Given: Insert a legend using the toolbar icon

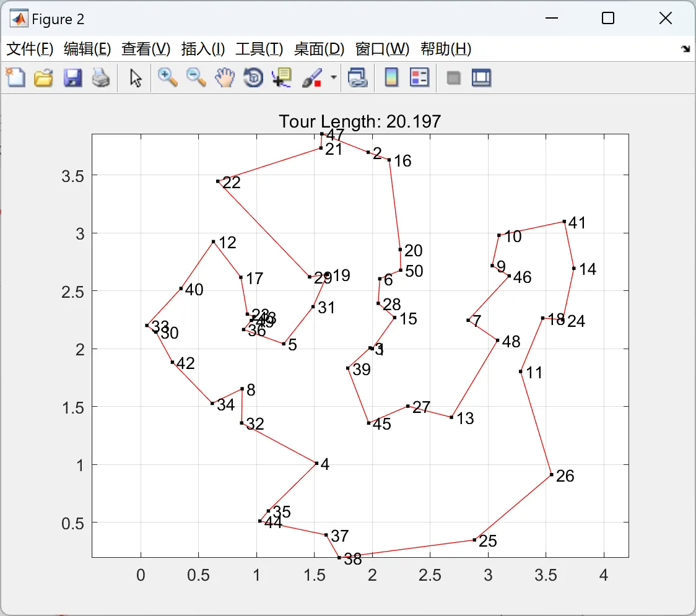Looking at the screenshot, I should click(419, 77).
